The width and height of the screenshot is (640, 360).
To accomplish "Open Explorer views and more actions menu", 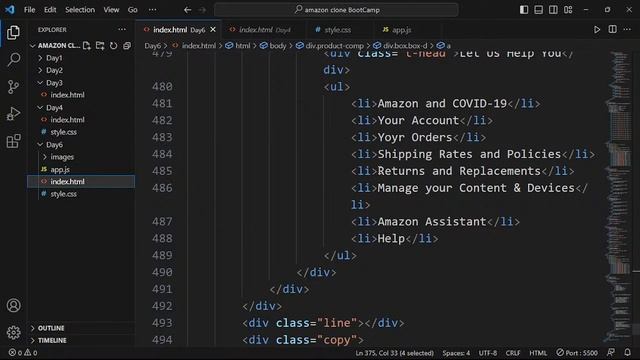I will coord(122,29).
